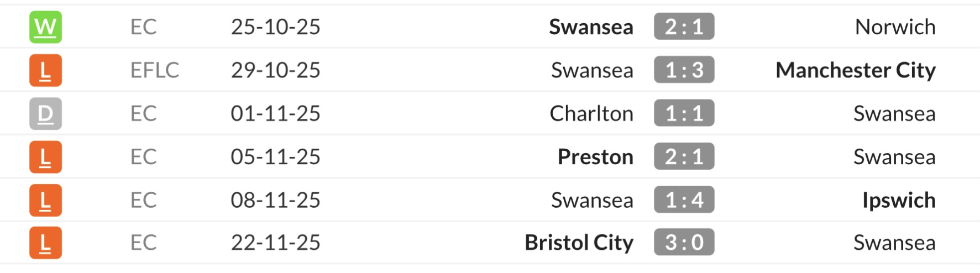
Task: Open the 2:1 Swansea vs Norwich score
Action: click(684, 27)
